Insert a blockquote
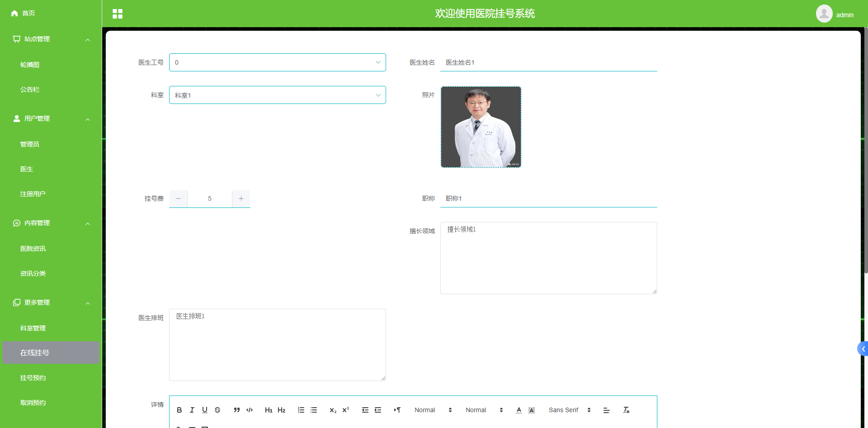The height and width of the screenshot is (428, 868). pyautogui.click(x=237, y=410)
